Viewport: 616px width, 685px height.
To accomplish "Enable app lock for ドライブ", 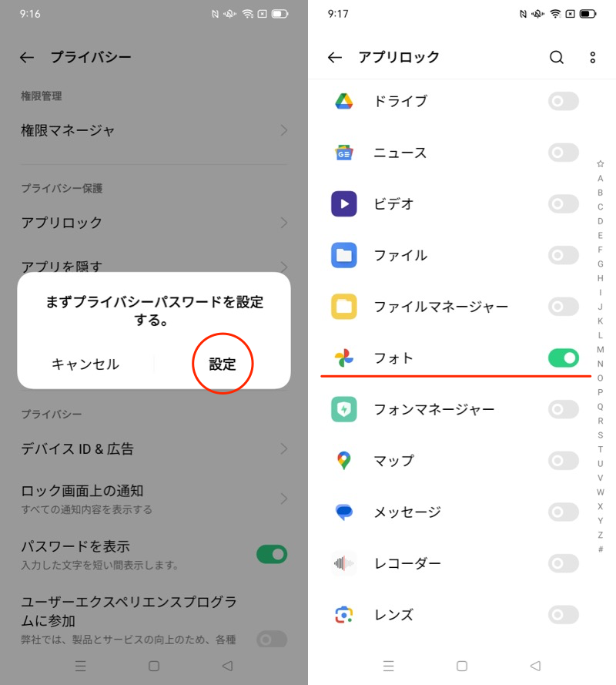I will tap(563, 101).
